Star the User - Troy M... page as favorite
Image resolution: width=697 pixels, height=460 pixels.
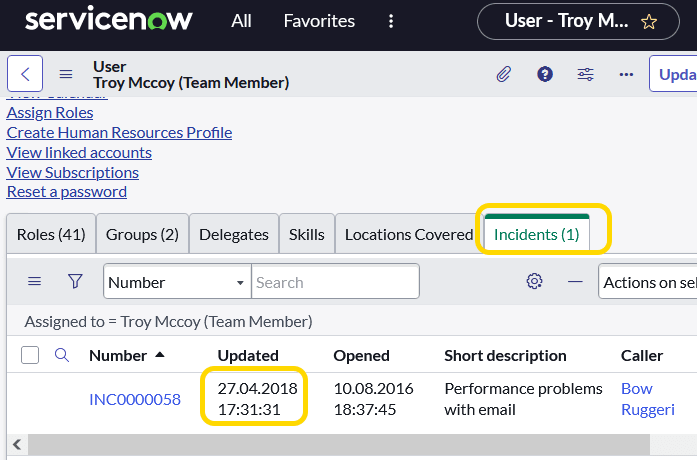click(649, 21)
